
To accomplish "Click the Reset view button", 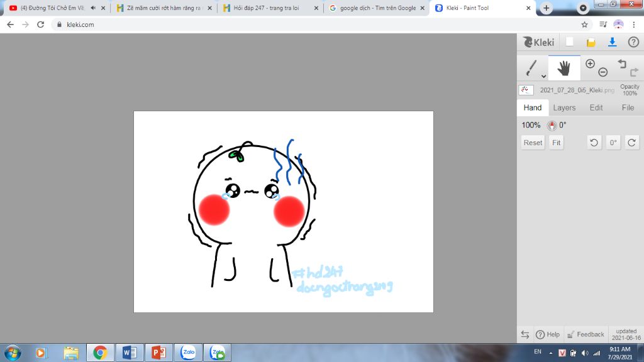I will pos(533,143).
